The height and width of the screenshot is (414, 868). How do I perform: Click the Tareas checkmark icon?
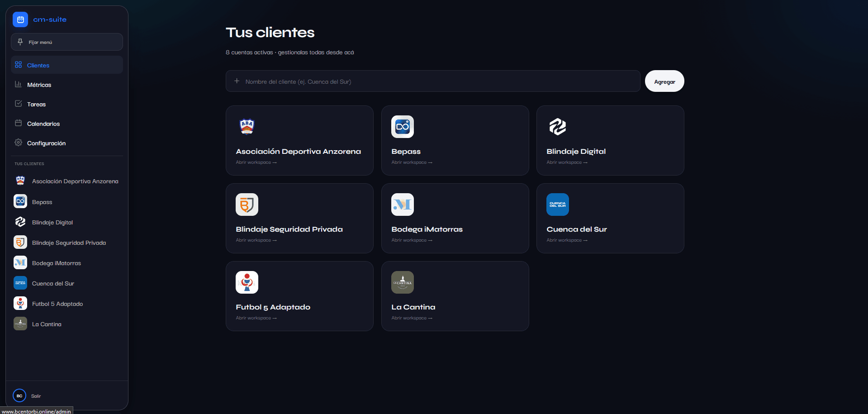[x=18, y=104]
